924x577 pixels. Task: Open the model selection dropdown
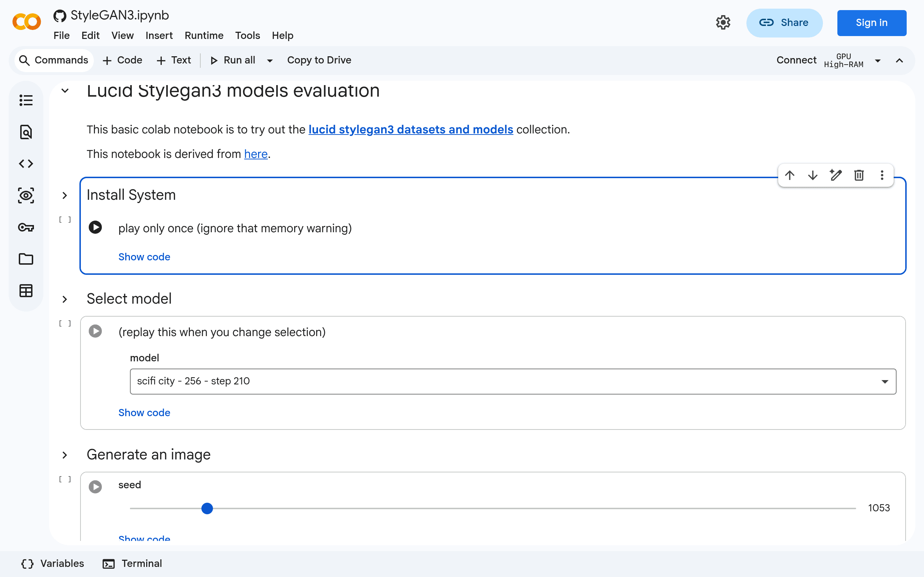coord(513,381)
